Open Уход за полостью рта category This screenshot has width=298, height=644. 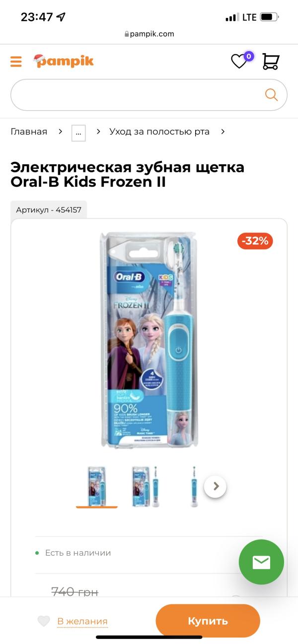click(159, 132)
